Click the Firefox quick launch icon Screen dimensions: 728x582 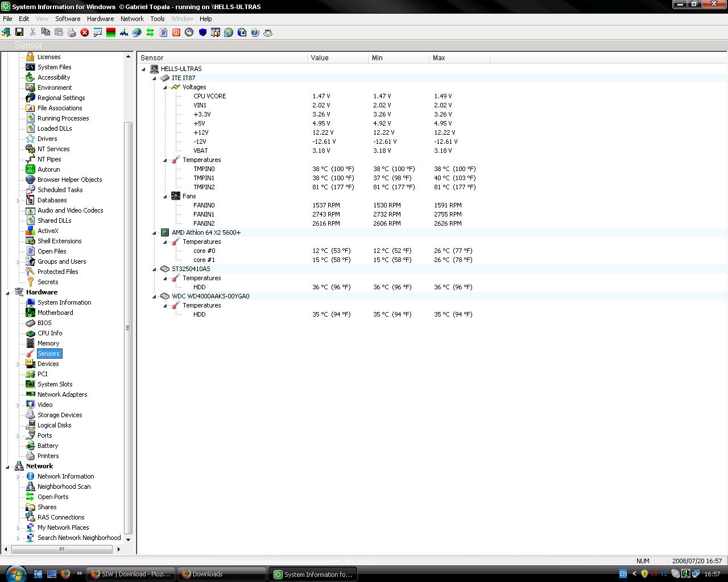coord(65,574)
